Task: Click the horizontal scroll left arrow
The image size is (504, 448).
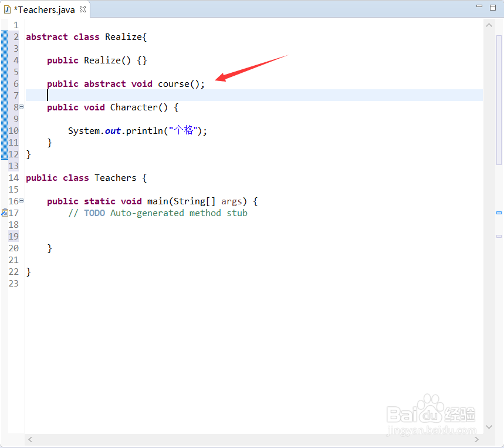Action: 30,439
